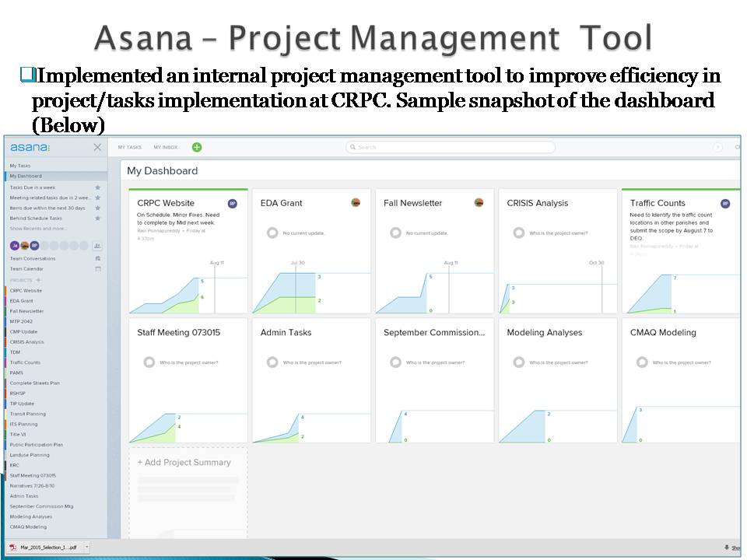747x560 pixels.
Task: Open Title VI project in sidebar
Action: tap(18, 435)
